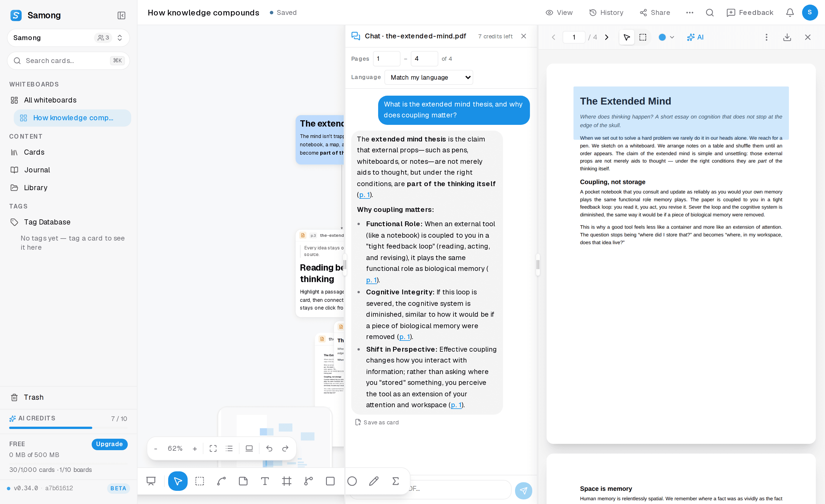Select the note card tool
Screen dimensions: 825x504
(243, 481)
